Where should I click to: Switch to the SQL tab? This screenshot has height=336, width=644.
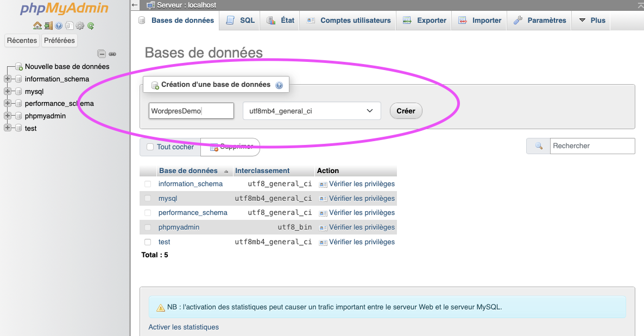[x=241, y=21]
